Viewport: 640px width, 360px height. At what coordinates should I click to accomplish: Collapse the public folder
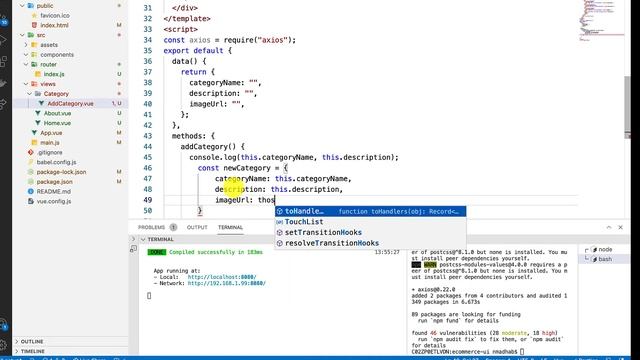tap(22, 6)
